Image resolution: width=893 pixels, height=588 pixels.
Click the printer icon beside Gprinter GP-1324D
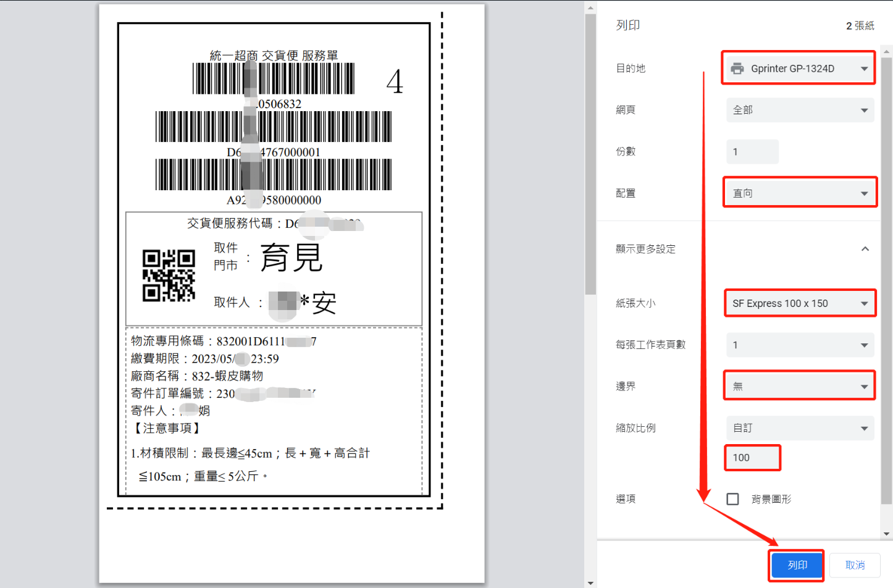(x=737, y=69)
